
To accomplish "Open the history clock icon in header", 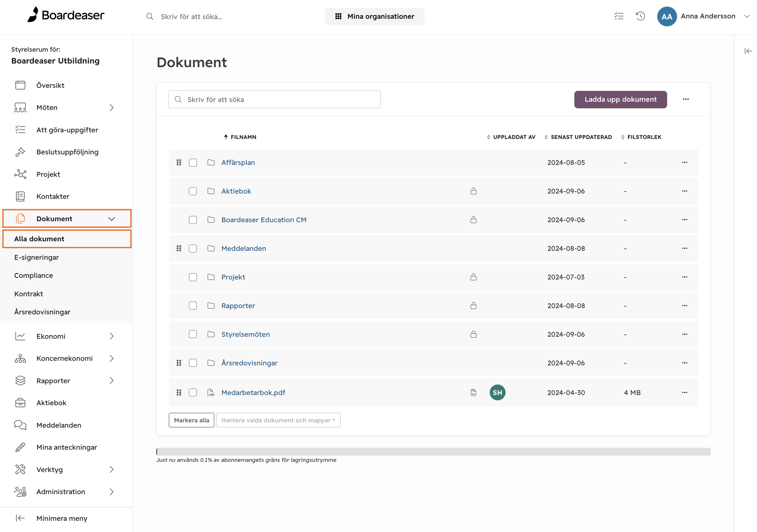I will [640, 16].
